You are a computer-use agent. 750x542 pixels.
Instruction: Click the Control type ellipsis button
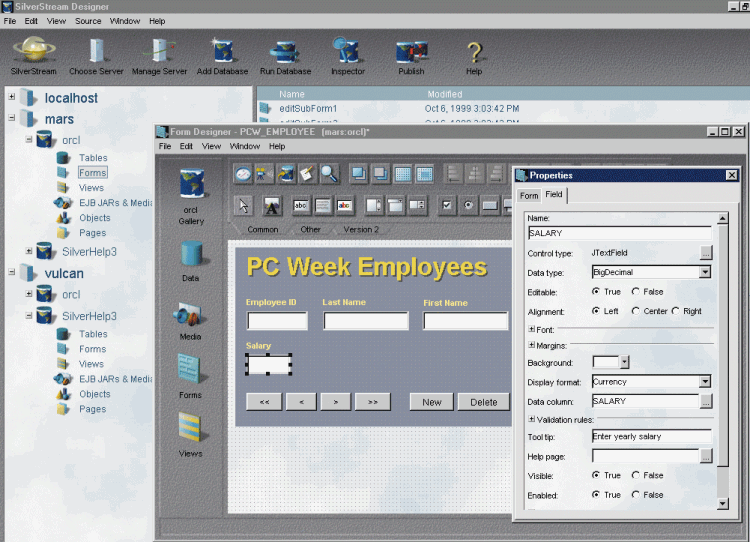coord(706,253)
